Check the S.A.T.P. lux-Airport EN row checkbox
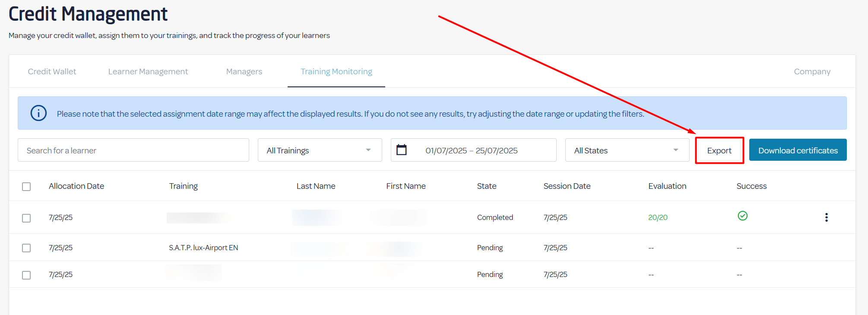This screenshot has width=868, height=315. coord(26,248)
